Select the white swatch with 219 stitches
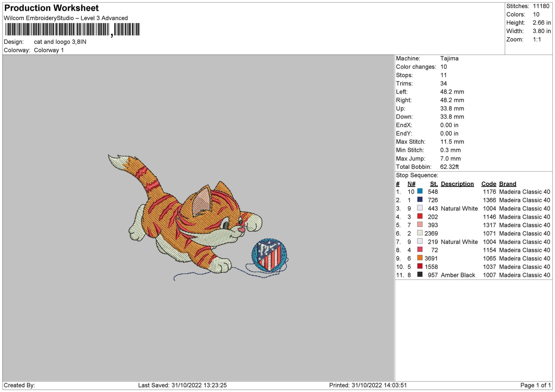The image size is (555, 392). pos(420,241)
